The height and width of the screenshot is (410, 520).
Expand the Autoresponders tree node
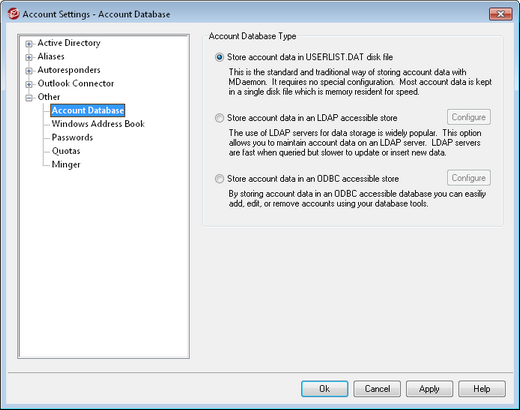[x=29, y=71]
